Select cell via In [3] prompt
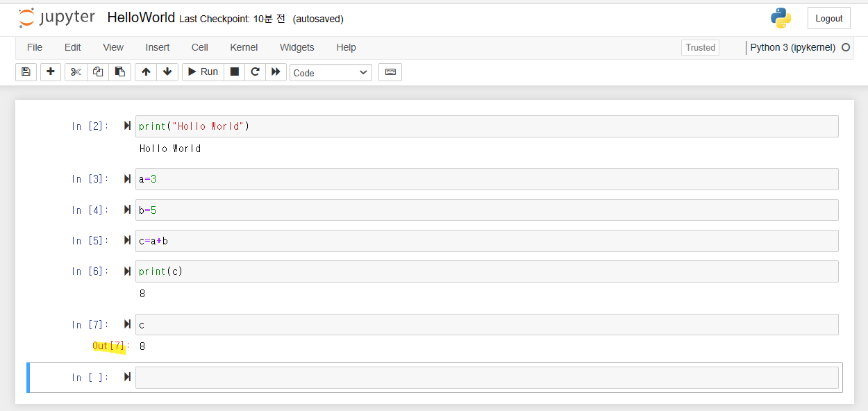Screen dimensions: 868x411 [90, 178]
